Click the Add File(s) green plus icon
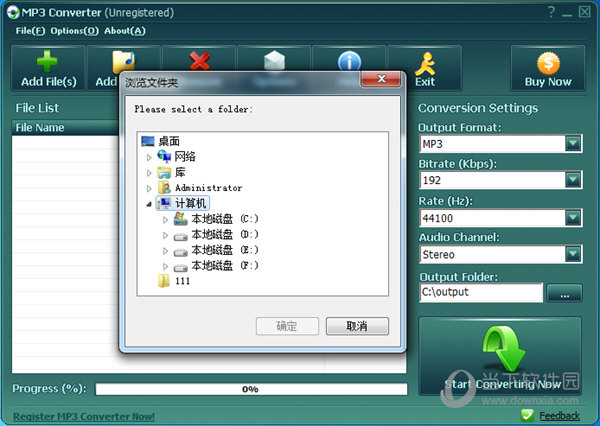 (47, 61)
